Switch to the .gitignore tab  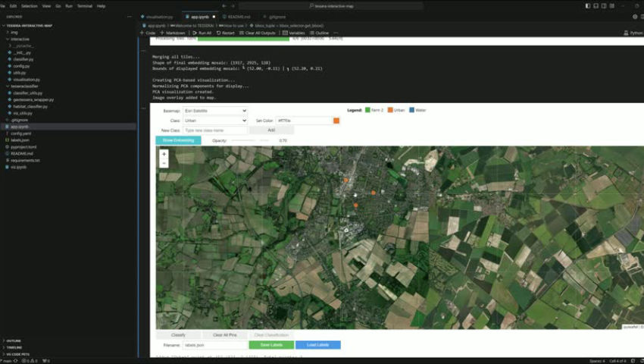(275, 17)
